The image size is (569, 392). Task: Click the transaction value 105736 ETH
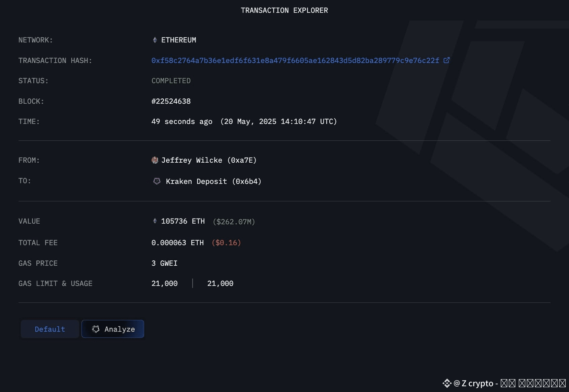coord(183,221)
